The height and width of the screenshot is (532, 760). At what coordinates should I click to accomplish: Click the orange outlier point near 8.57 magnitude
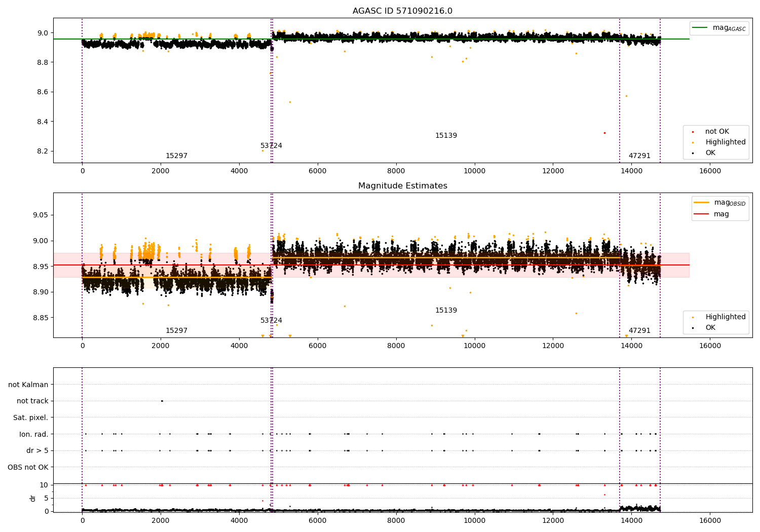tap(626, 96)
